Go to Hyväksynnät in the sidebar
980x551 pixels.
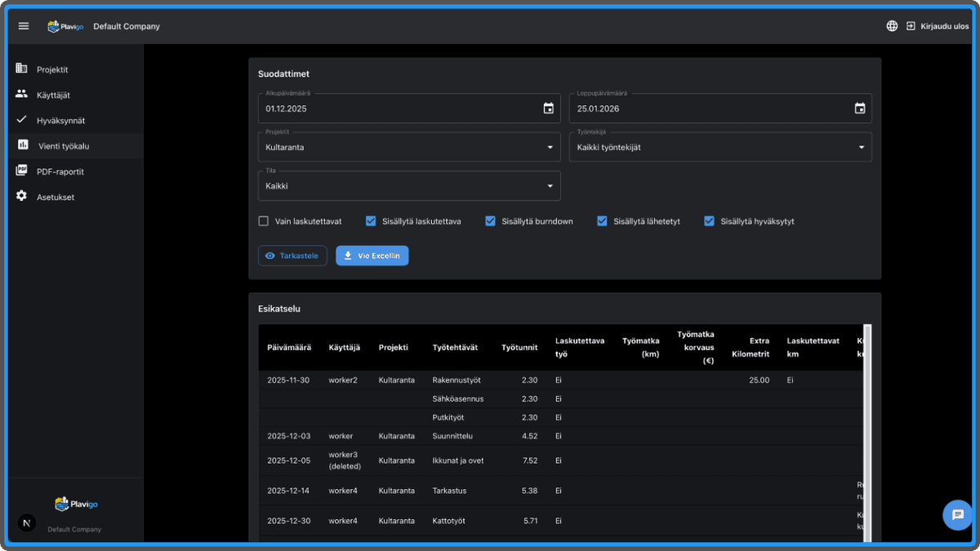pyautogui.click(x=60, y=121)
